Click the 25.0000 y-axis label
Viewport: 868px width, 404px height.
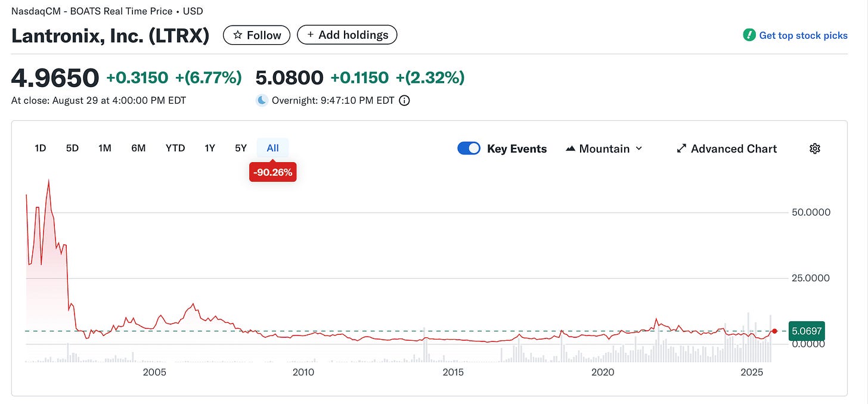[x=811, y=278]
